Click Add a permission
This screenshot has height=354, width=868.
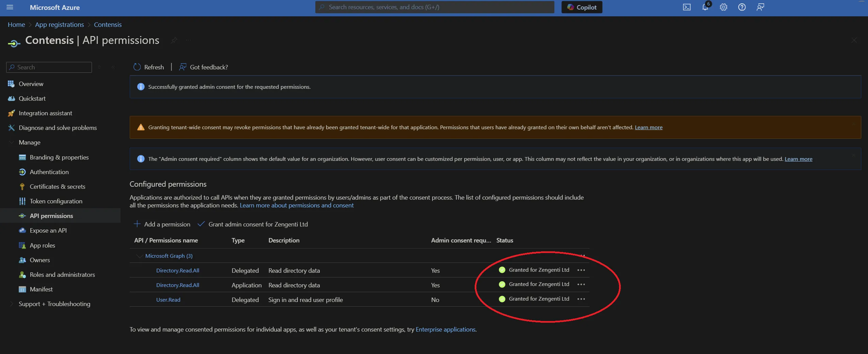coord(162,224)
